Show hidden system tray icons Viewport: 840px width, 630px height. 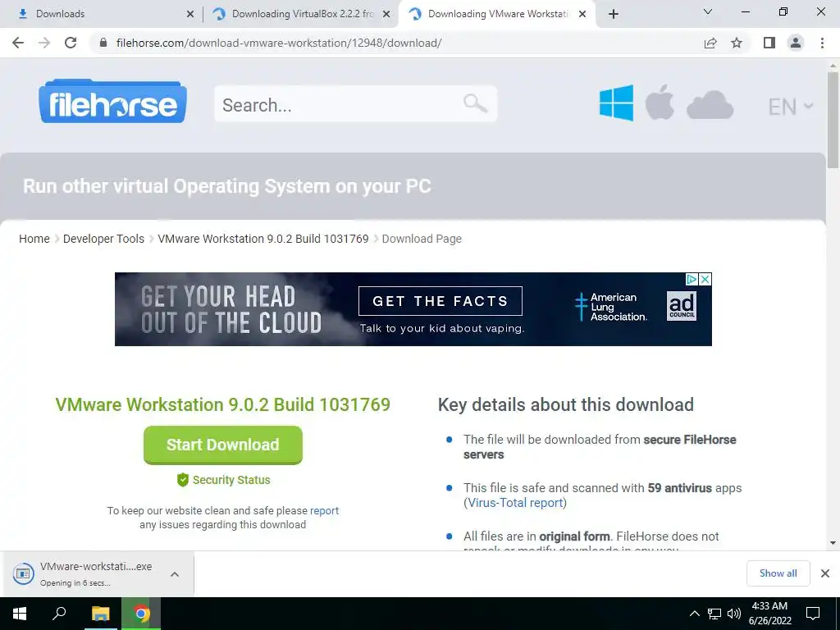694,614
